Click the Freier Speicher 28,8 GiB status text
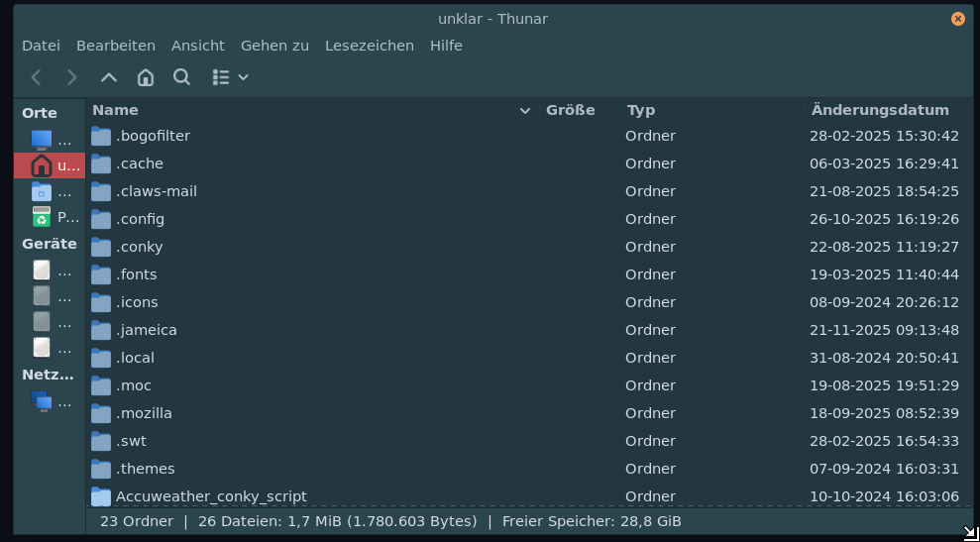980x542 pixels. [x=592, y=521]
